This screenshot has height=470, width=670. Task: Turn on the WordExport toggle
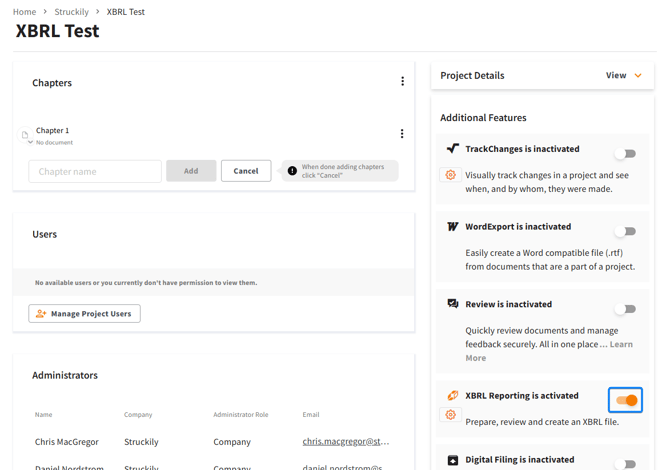(x=625, y=232)
